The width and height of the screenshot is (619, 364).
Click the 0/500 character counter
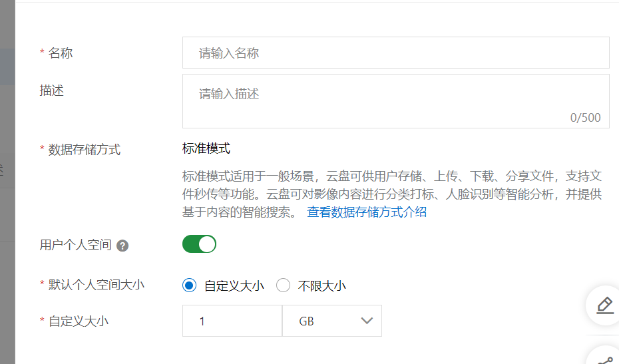click(585, 118)
